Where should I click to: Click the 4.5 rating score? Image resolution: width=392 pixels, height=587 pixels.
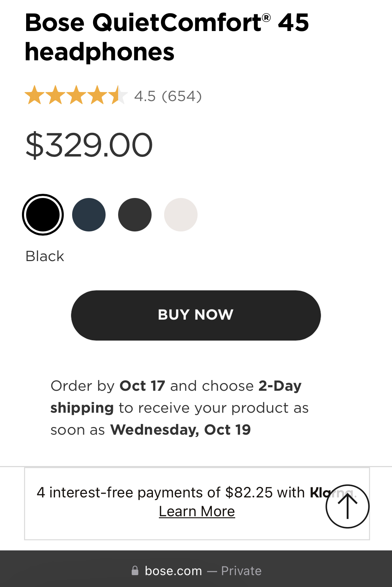[x=145, y=96]
